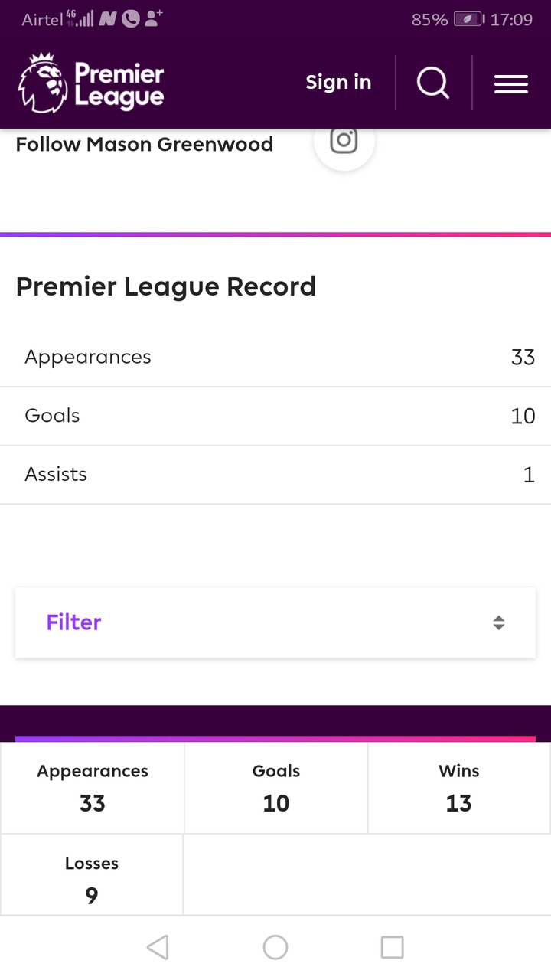Image resolution: width=551 pixels, height=980 pixels.
Task: Tap the Goals 10 stat tile
Action: tap(276, 788)
